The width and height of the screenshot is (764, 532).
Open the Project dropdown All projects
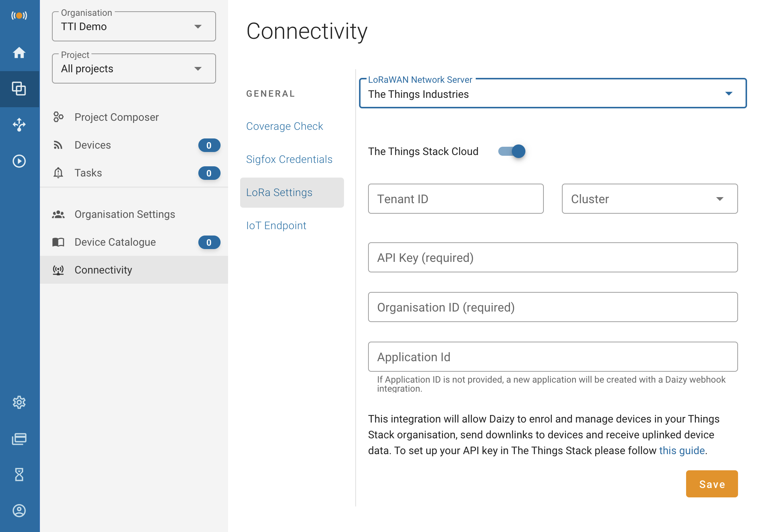(134, 68)
